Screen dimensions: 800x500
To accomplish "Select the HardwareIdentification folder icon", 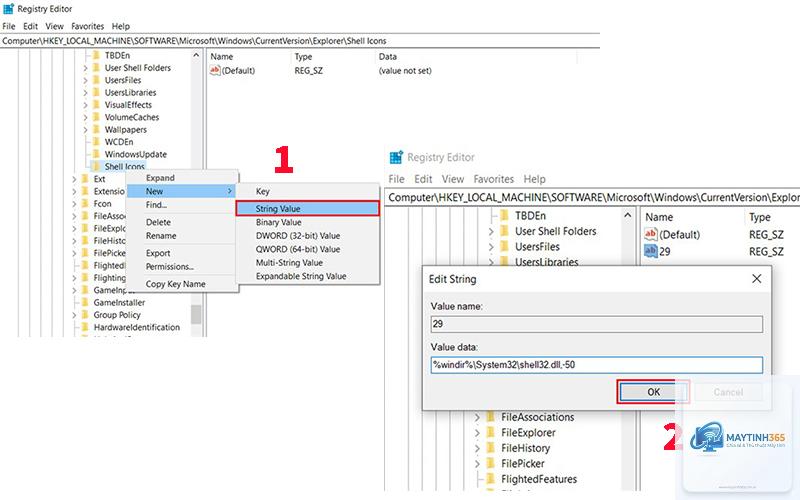I will [85, 327].
